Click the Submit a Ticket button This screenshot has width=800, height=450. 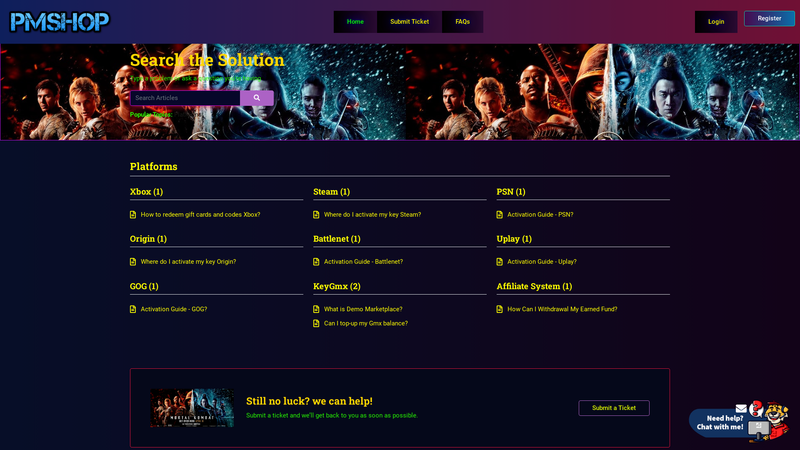click(x=614, y=408)
